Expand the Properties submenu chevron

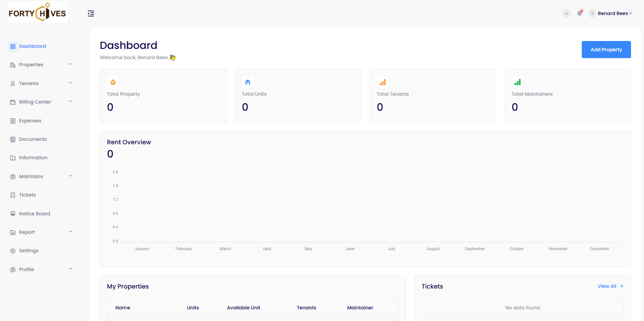coord(70,64)
